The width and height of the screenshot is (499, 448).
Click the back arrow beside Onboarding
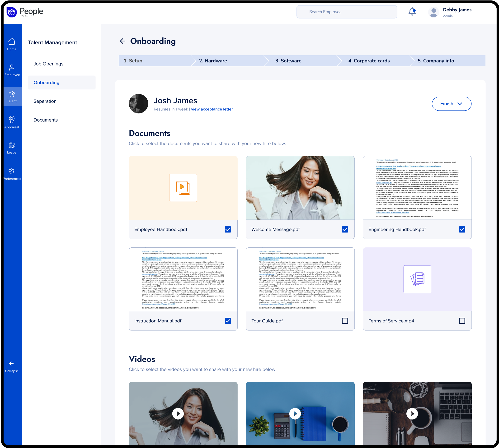pos(122,41)
